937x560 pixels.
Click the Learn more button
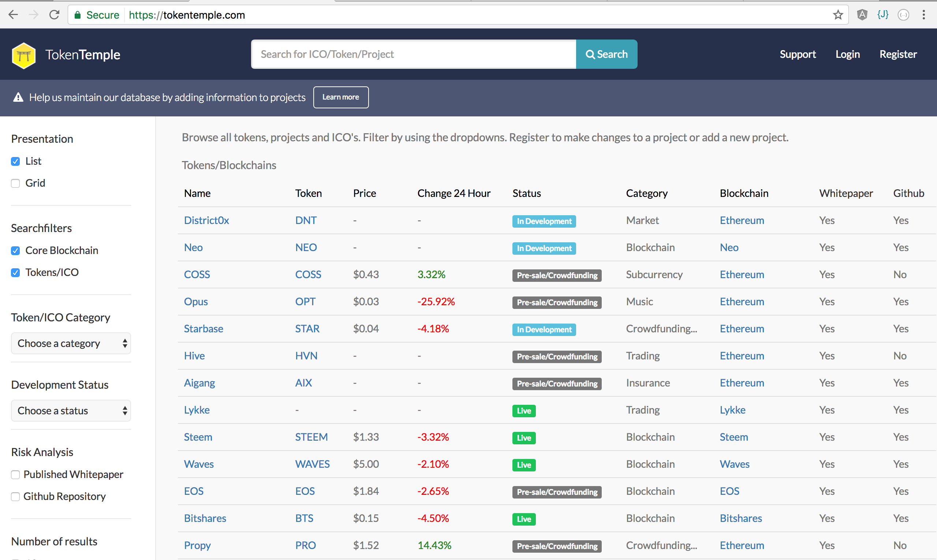click(x=341, y=97)
